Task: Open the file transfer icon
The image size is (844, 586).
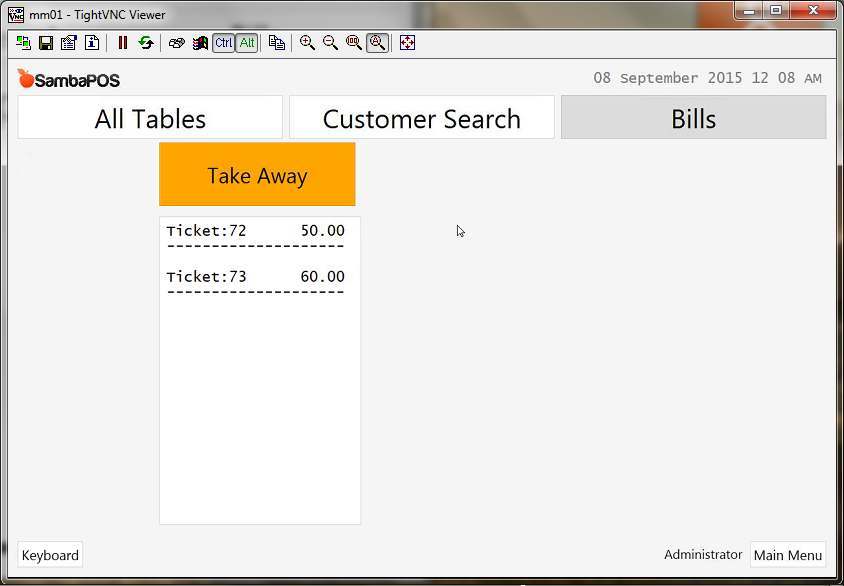Action: click(277, 43)
